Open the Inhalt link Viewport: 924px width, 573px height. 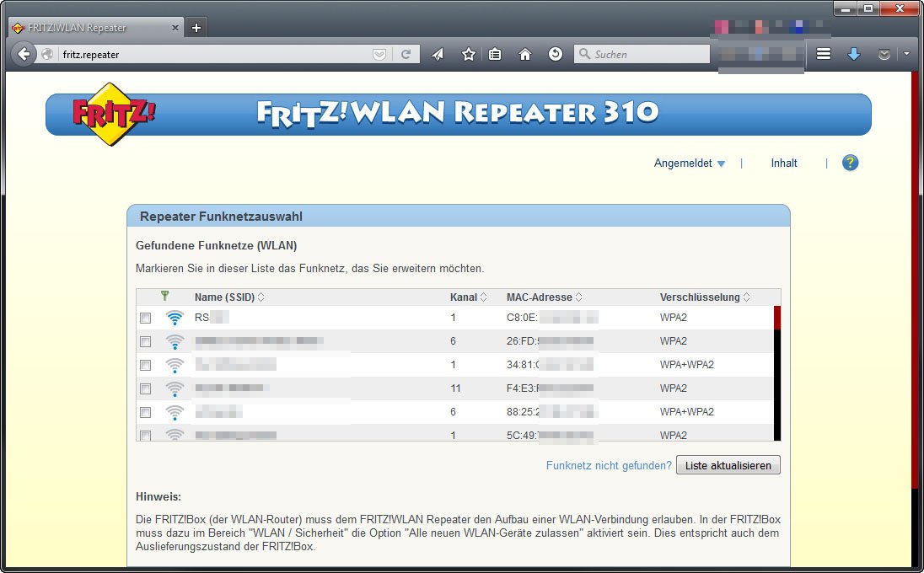pos(784,163)
